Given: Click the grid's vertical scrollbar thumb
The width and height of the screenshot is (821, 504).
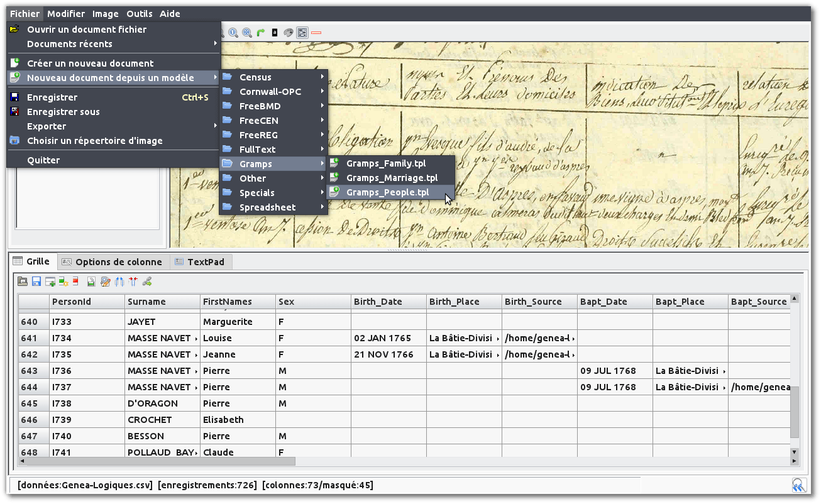Looking at the screenshot, I should click(795, 412).
